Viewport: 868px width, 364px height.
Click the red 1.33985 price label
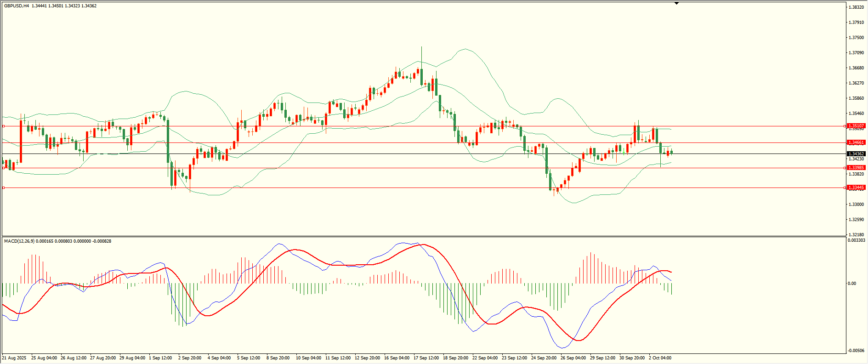click(856, 168)
